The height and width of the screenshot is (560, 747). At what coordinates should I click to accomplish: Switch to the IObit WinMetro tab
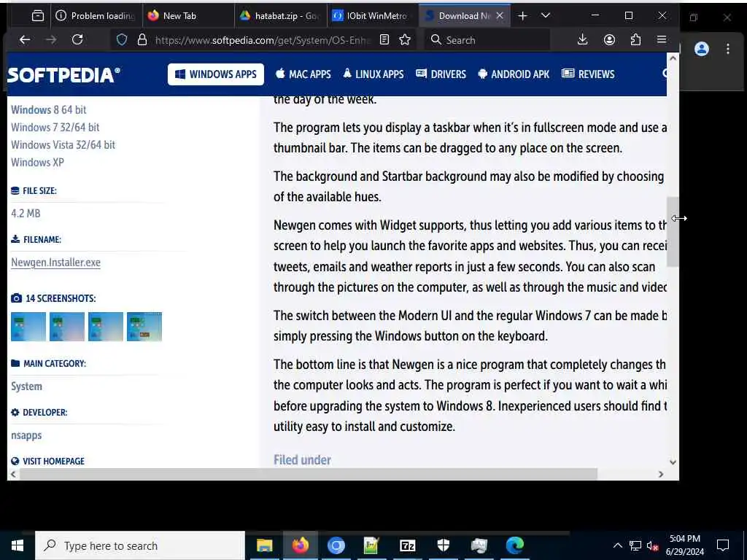tap(372, 16)
